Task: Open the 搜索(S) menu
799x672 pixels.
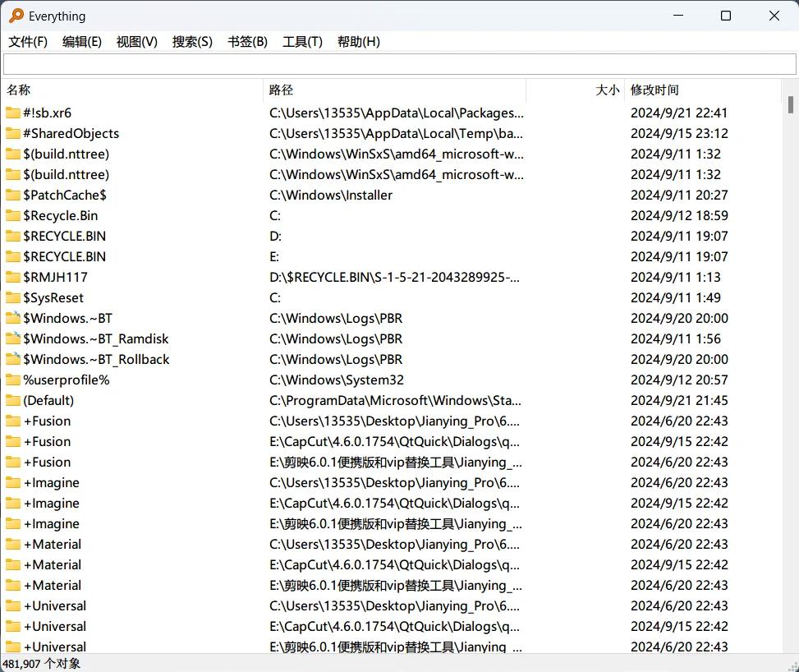Action: [x=192, y=42]
